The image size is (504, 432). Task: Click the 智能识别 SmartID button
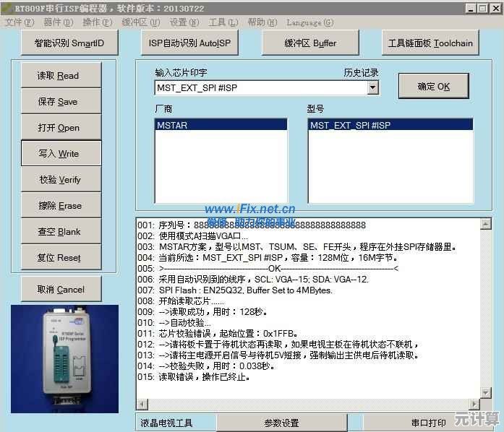tap(69, 43)
